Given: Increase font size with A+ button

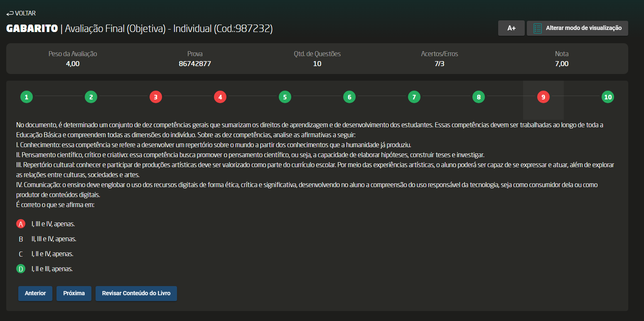Looking at the screenshot, I should coord(511,28).
